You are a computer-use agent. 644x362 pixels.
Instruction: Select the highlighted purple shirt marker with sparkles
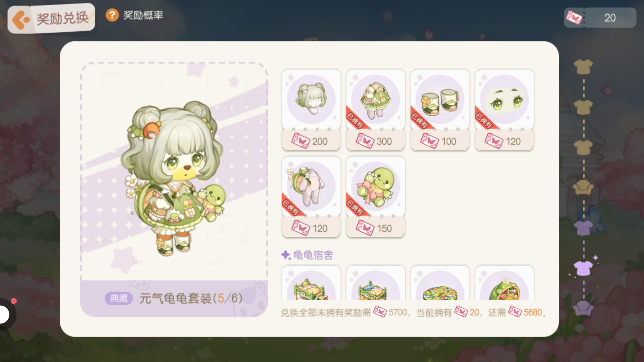(x=583, y=268)
